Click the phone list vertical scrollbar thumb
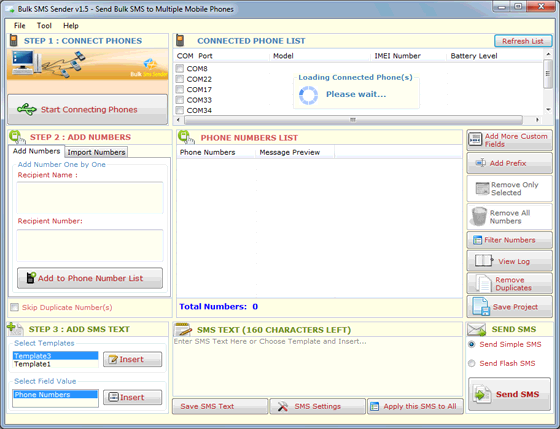 [x=548, y=74]
